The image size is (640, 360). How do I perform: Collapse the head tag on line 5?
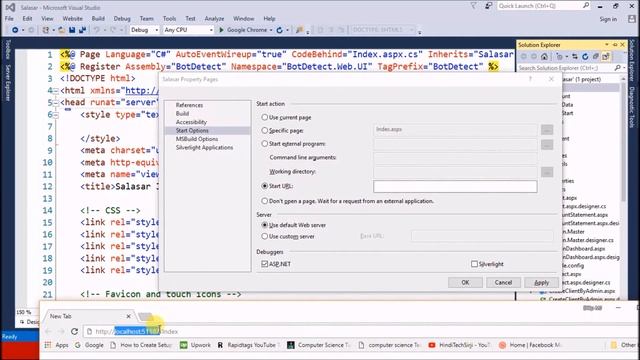pyautogui.click(x=56, y=102)
